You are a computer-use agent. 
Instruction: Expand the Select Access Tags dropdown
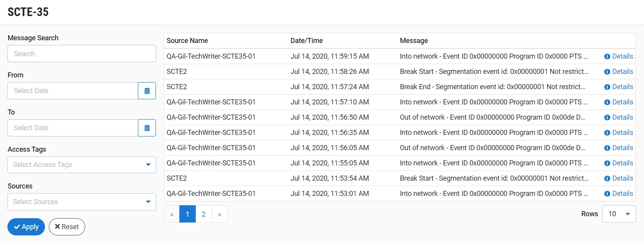82,165
